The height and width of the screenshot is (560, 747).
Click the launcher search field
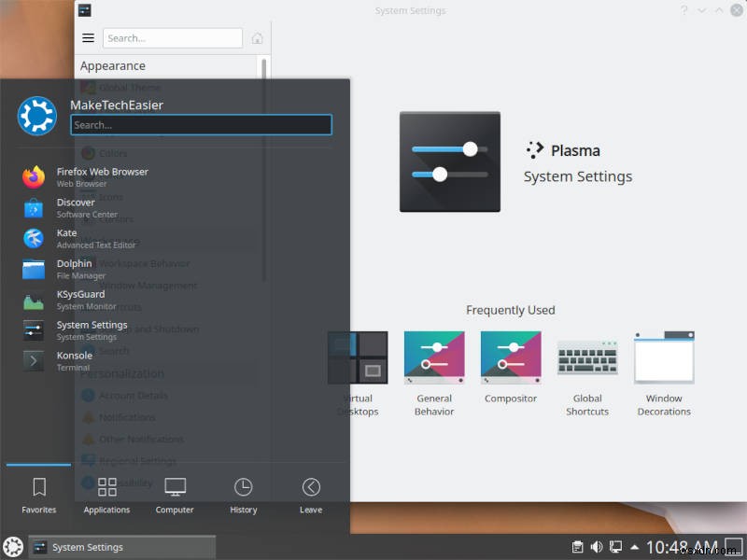point(202,124)
